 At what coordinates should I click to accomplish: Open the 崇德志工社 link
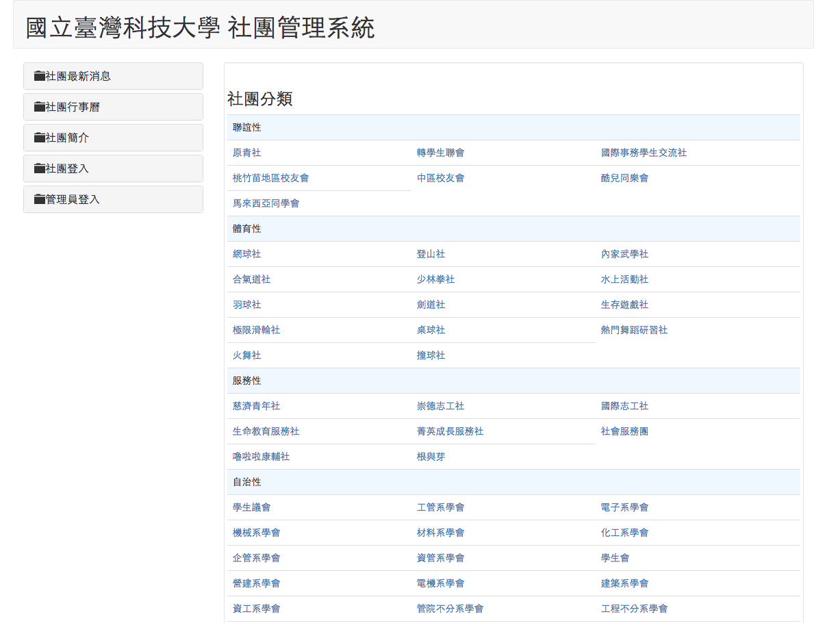pos(440,406)
